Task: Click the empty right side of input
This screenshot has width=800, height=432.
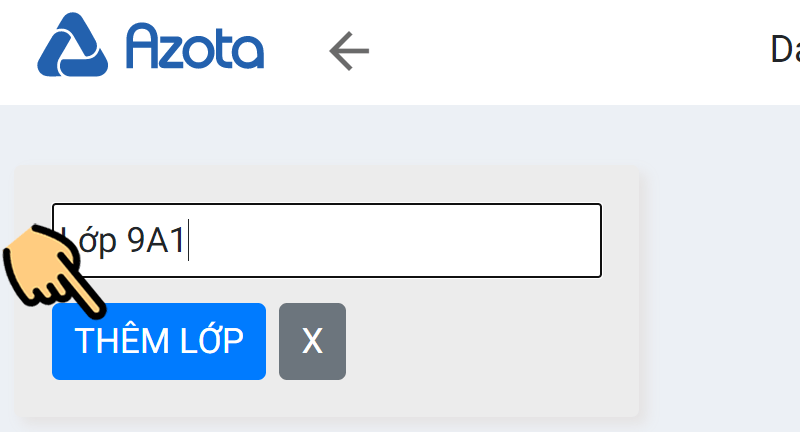Action: click(x=480, y=241)
